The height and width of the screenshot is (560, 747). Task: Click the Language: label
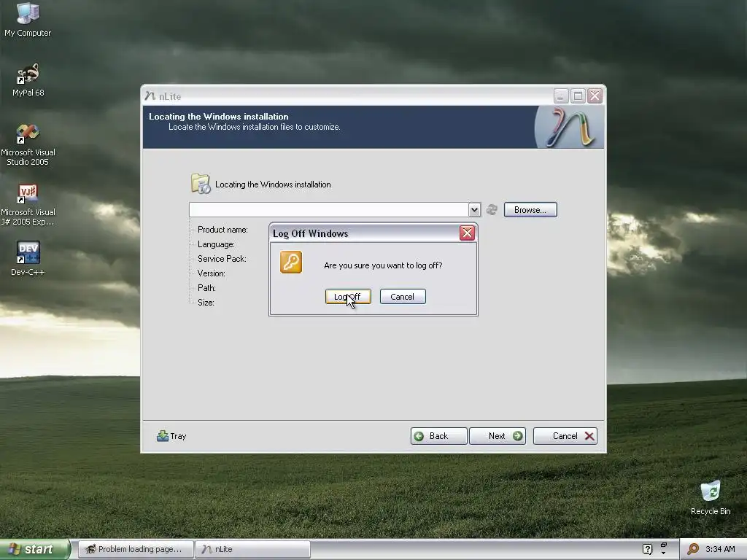pos(216,244)
